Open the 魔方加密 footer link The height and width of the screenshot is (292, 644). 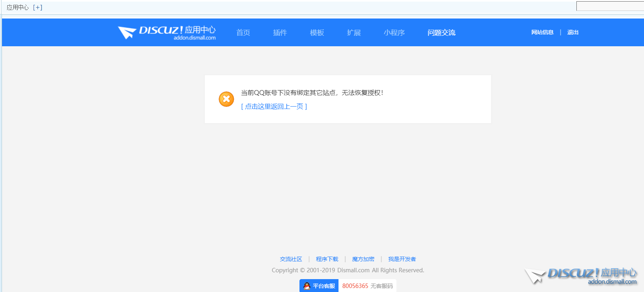click(x=363, y=259)
